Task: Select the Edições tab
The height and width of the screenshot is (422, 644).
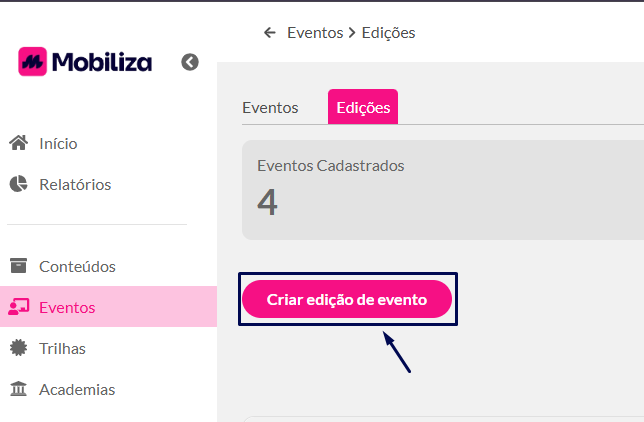Action: pos(363,107)
